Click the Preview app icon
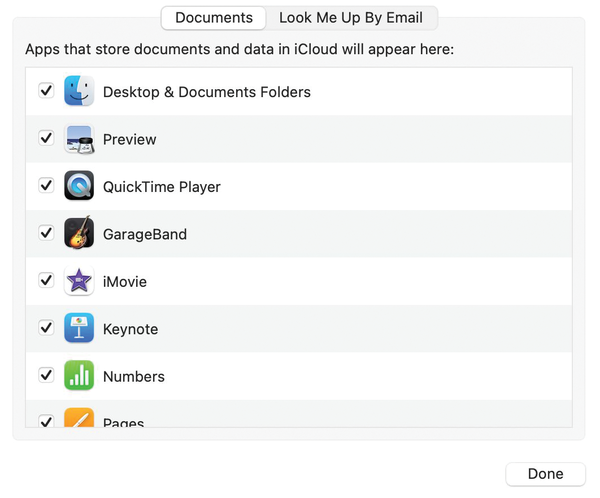Image resolution: width=600 pixels, height=498 pixels. coord(79,139)
